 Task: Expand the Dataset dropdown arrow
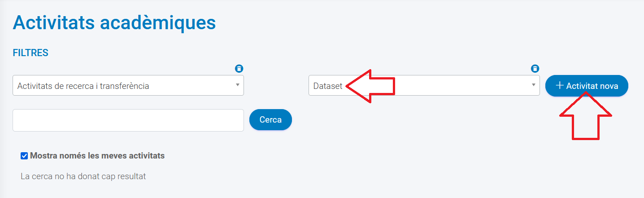pos(534,85)
